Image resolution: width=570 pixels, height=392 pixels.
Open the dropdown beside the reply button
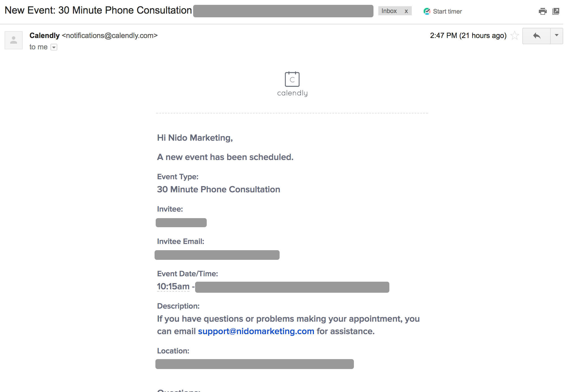(557, 36)
